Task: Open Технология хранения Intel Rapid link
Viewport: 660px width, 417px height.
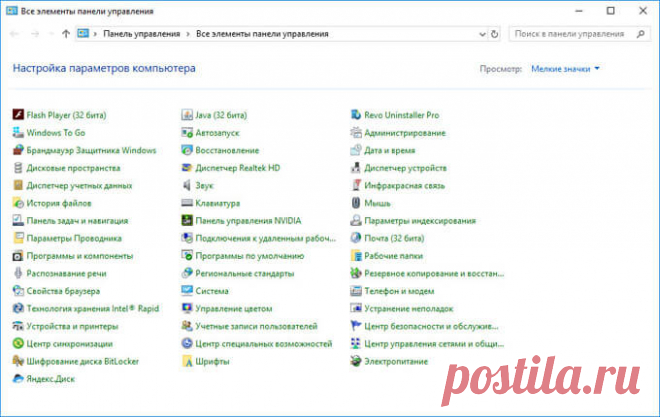Action: point(93,308)
